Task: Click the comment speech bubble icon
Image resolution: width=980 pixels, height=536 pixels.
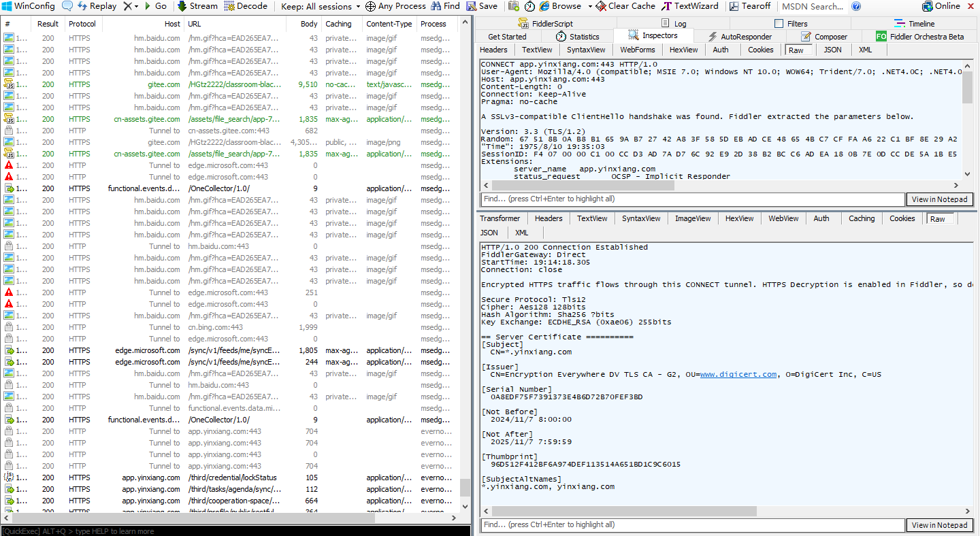Action: coord(67,6)
